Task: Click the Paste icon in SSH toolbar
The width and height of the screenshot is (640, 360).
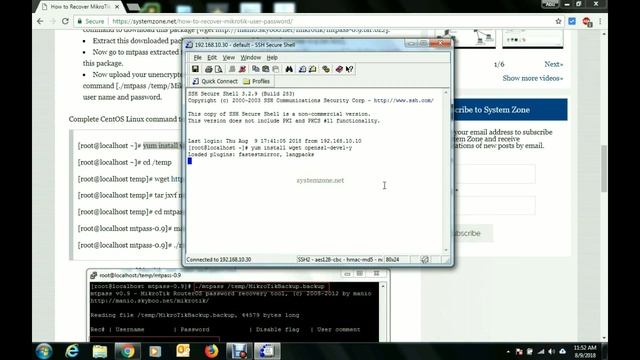Action: click(266, 69)
